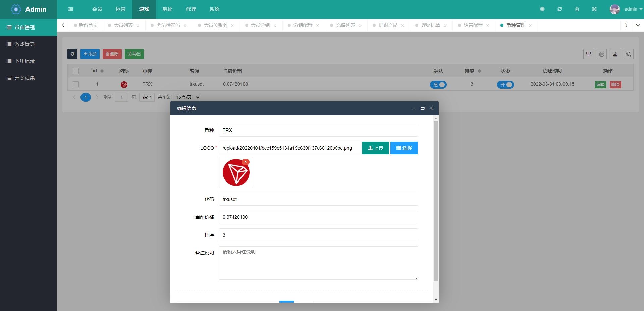This screenshot has height=311, width=644.
Task: Toggle the 默认 switch for TRX
Action: [438, 85]
